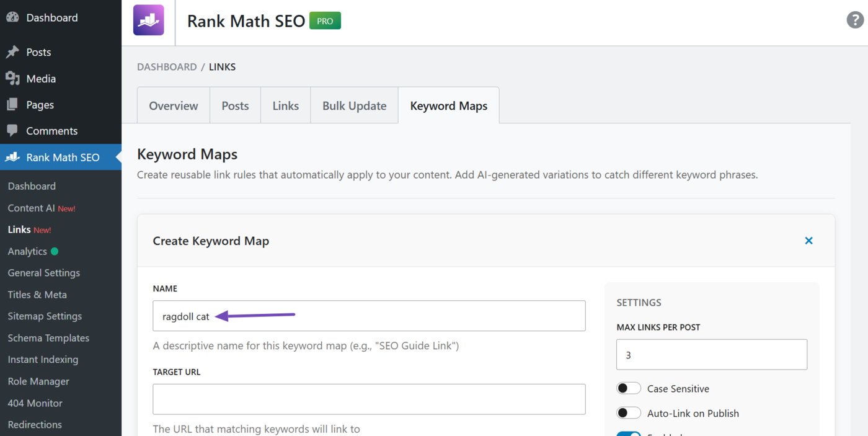Open the Overview tab
The height and width of the screenshot is (436, 868).
(x=173, y=105)
